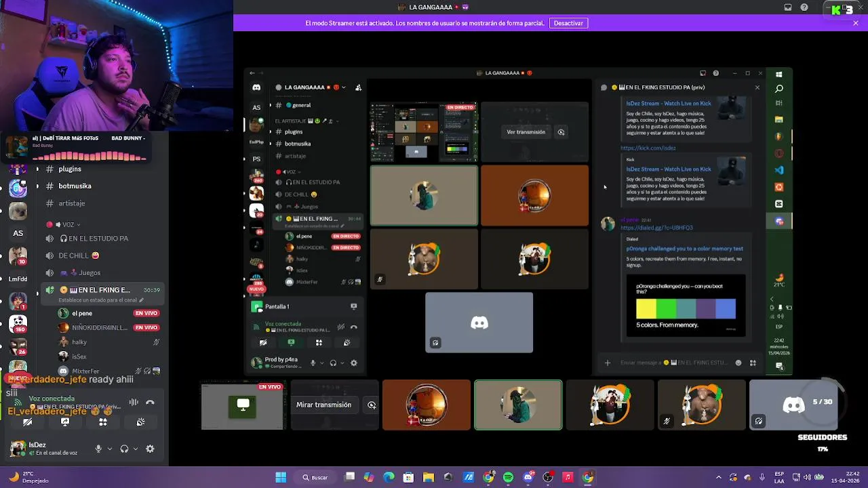The image size is (868, 488).
Task: Open apps icon in chat input
Action: pos(753,363)
